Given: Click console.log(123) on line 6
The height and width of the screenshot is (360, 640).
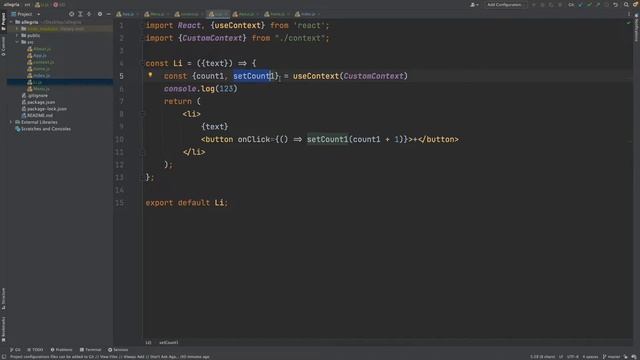Looking at the screenshot, I should [200, 89].
